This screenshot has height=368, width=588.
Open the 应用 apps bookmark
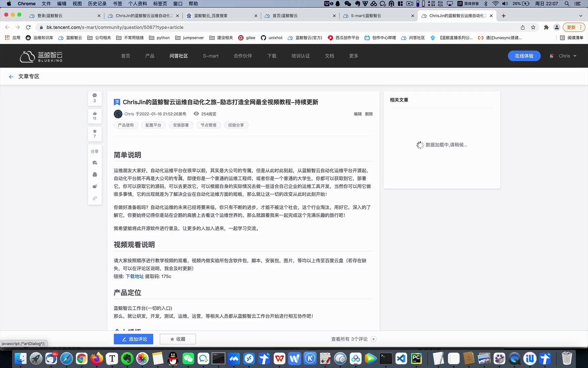pyautogui.click(x=13, y=38)
